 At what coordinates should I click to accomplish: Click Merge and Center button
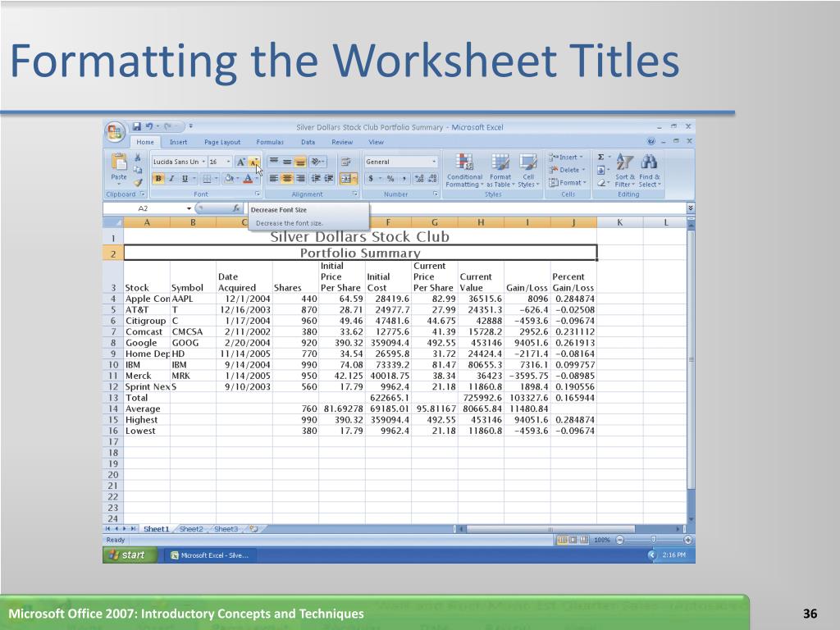pyautogui.click(x=346, y=178)
